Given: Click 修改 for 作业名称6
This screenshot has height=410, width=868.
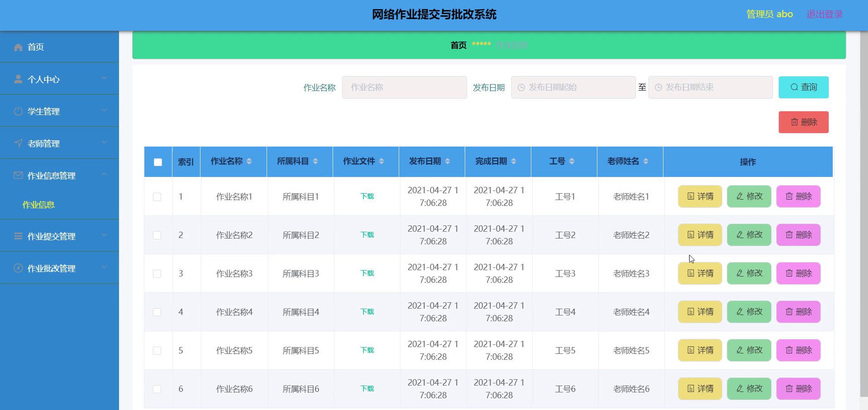Looking at the screenshot, I should (749, 389).
